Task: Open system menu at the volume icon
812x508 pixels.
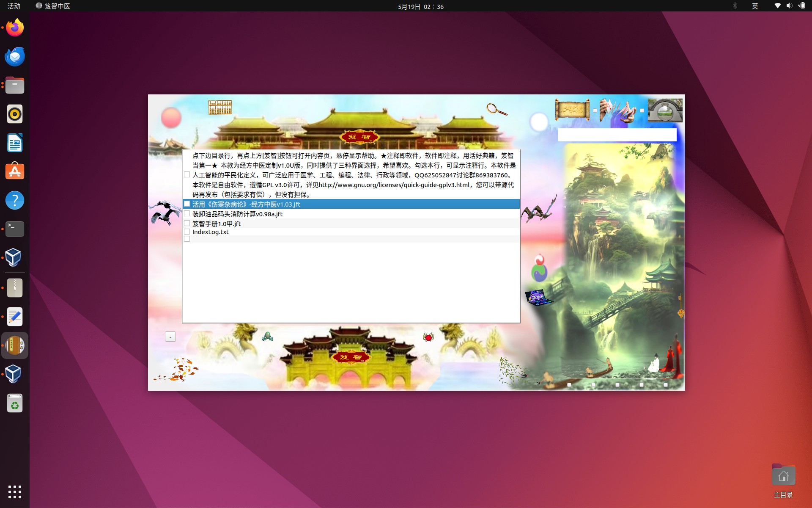Action: (x=789, y=6)
